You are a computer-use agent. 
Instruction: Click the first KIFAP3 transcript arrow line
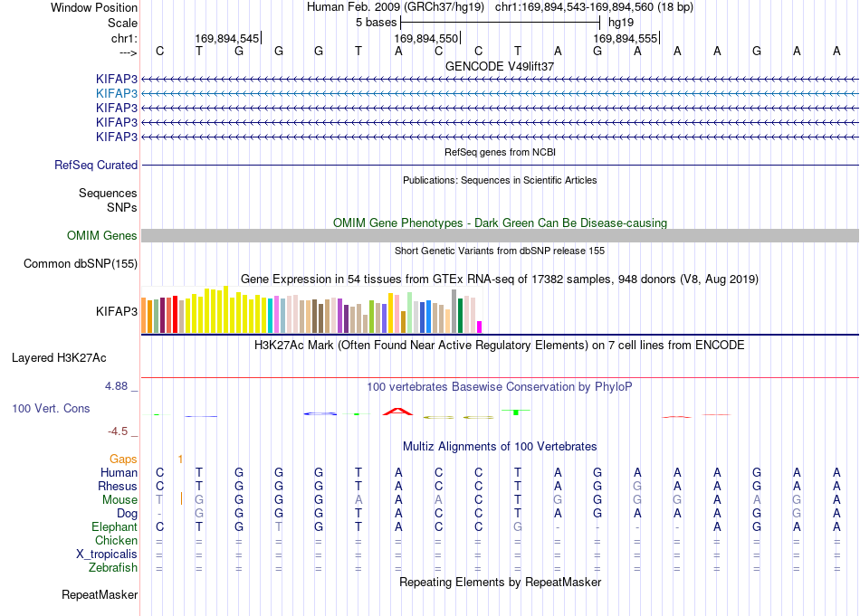click(x=500, y=80)
